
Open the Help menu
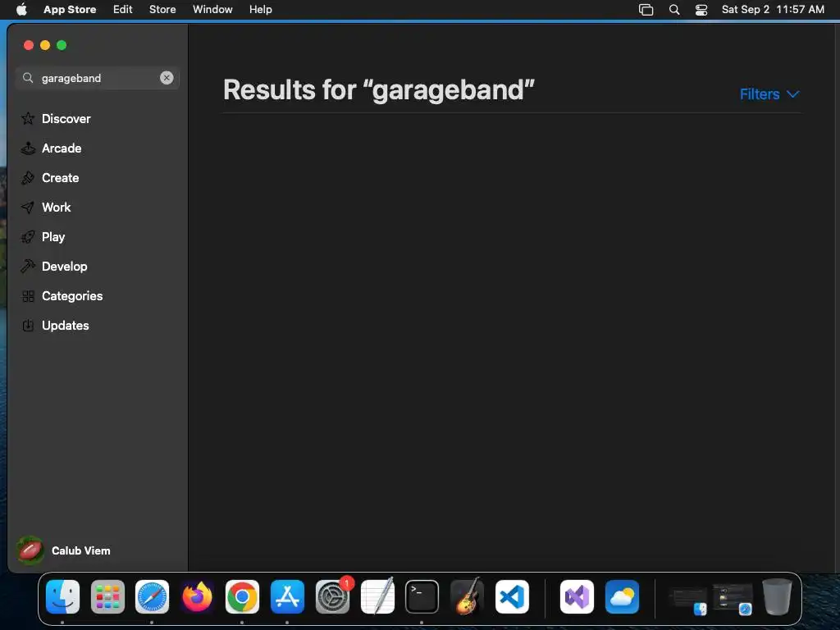pos(260,9)
